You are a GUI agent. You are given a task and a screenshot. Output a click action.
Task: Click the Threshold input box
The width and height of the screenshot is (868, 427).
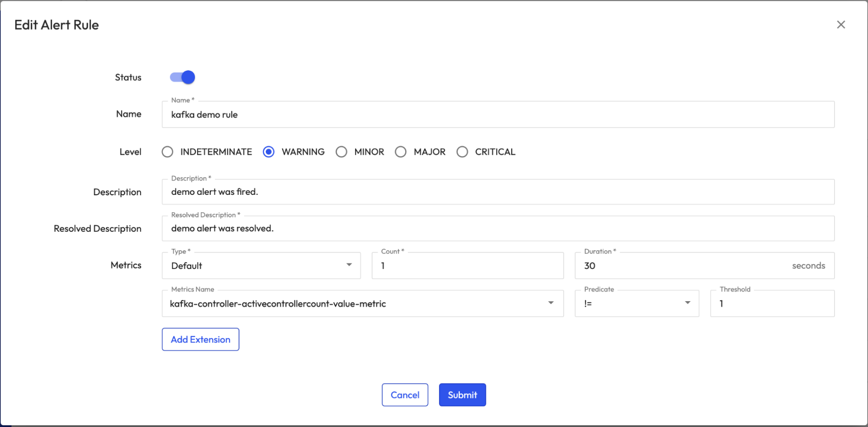(772, 303)
